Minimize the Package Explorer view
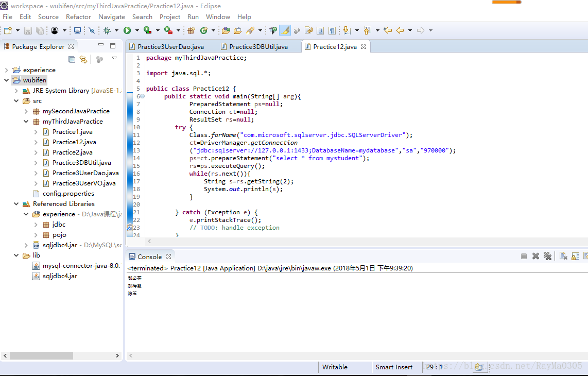 [100, 45]
